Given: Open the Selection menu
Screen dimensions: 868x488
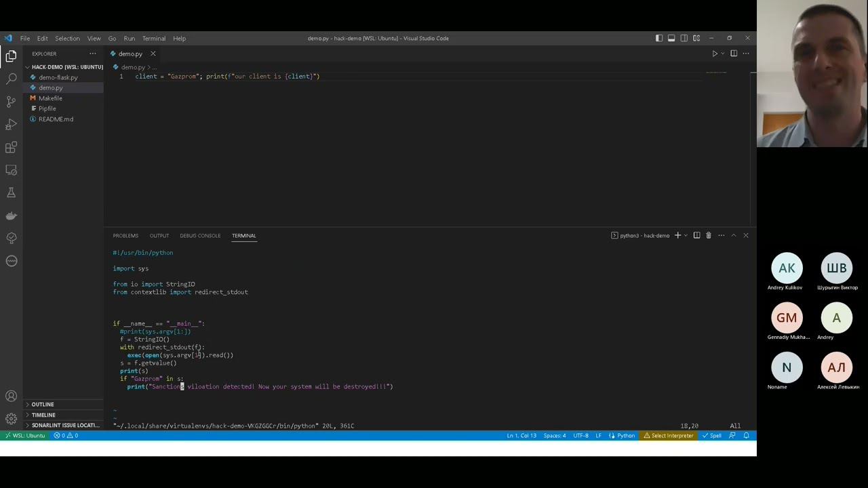Looking at the screenshot, I should (x=67, y=38).
